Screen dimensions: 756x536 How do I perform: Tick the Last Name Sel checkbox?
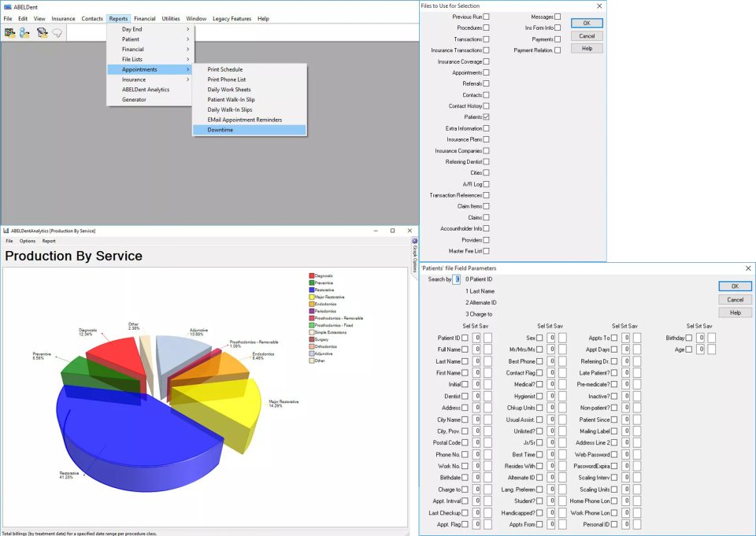[x=465, y=361]
